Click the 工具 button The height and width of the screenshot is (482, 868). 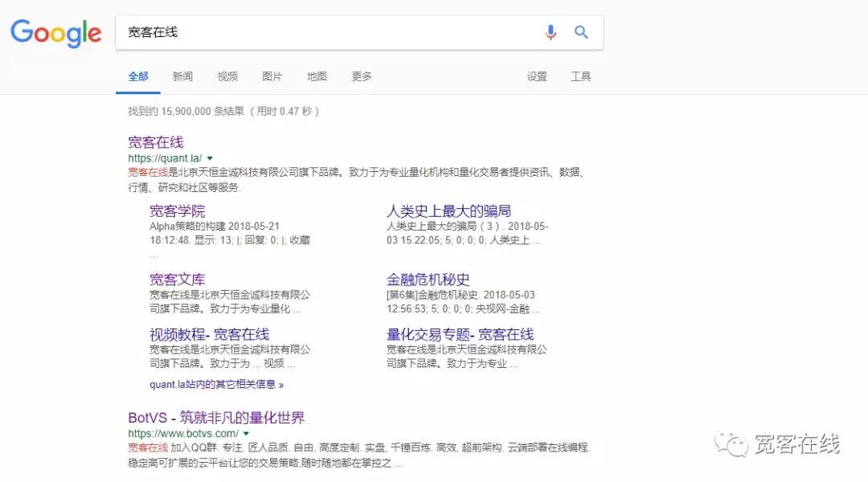click(581, 76)
